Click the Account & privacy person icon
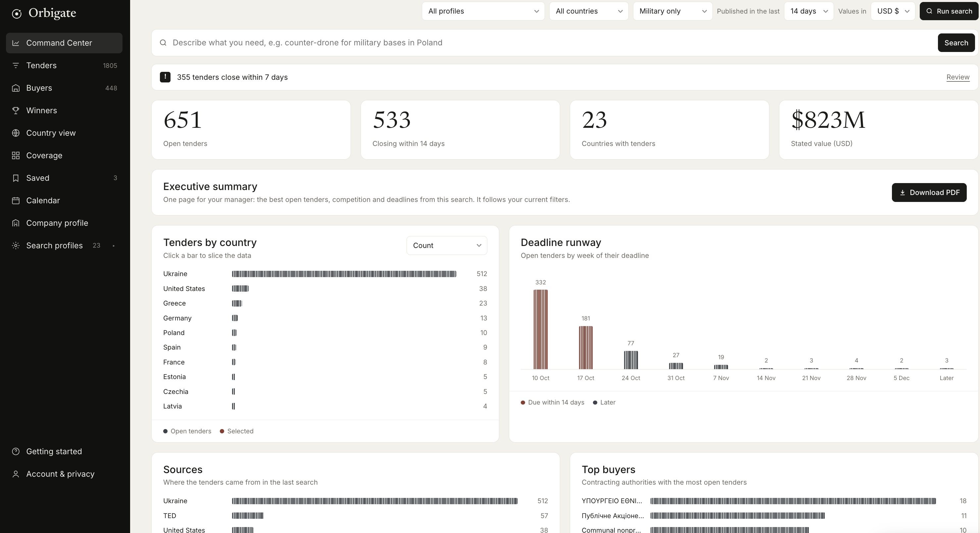This screenshot has height=533, width=980. pyautogui.click(x=16, y=474)
